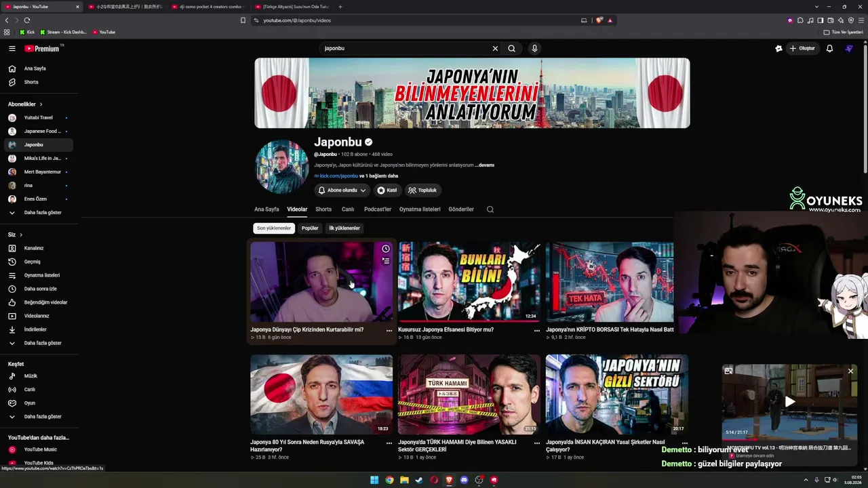Open the YouTube guide hamburger menu
Viewport: 868px width, 488px height.
tap(12, 49)
